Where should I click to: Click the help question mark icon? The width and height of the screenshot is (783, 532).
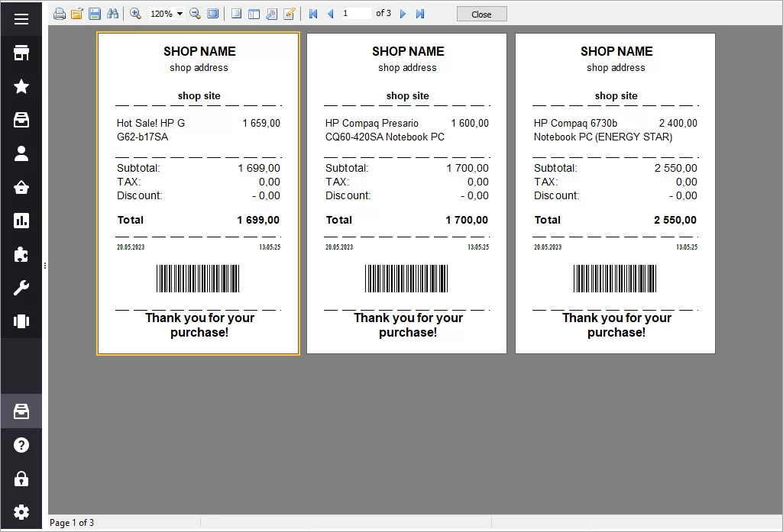pyautogui.click(x=21, y=445)
